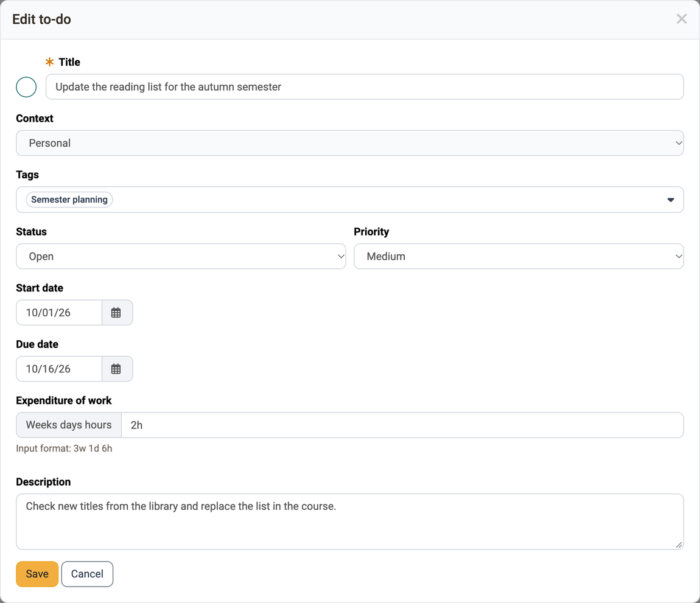Click the 'Start date' field label
The image size is (700, 603).
tap(40, 288)
